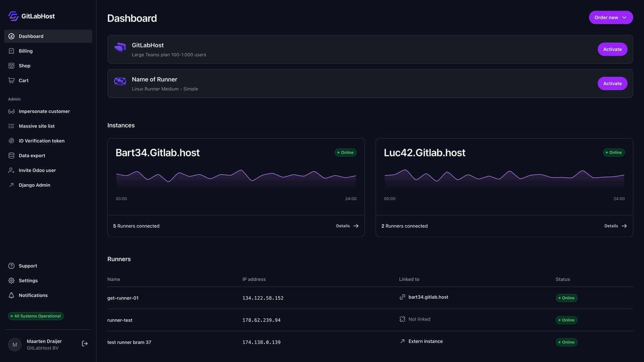Open Massive site list

37,126
